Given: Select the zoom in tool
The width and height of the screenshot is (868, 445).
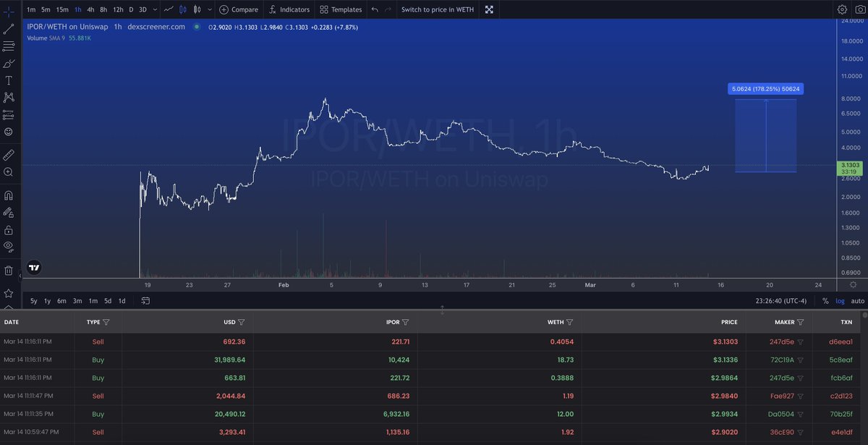Looking at the screenshot, I should (x=9, y=172).
